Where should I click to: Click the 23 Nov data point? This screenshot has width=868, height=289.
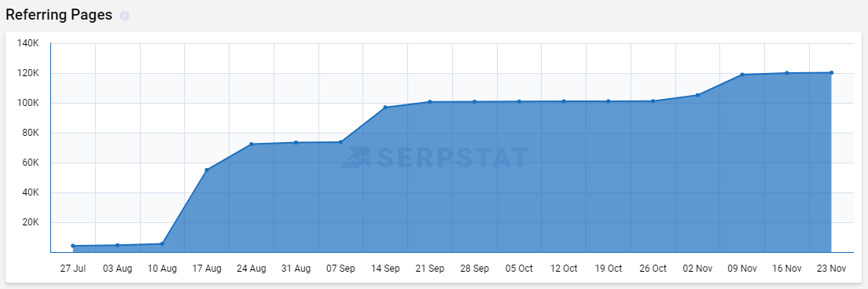click(832, 72)
